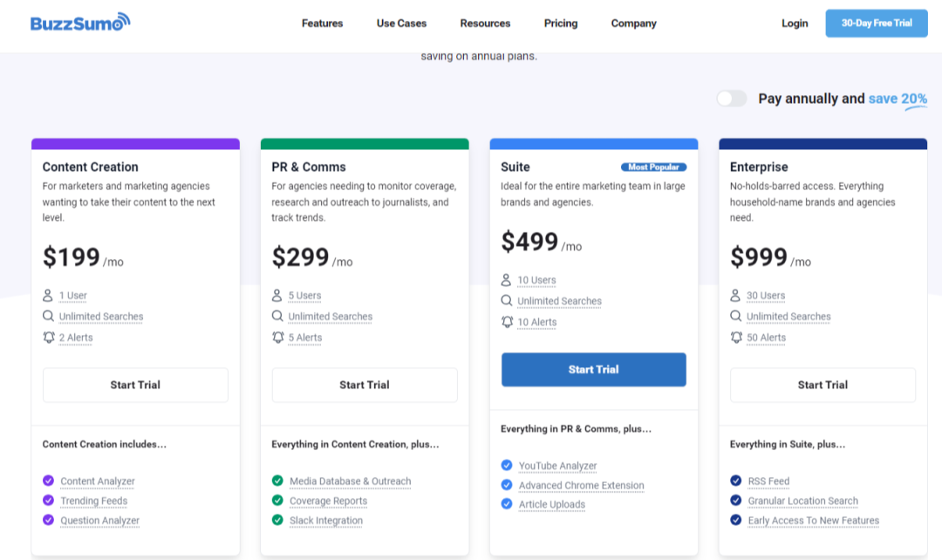Start the 30-Day Free Trial
This screenshot has height=560, width=942.
click(x=877, y=24)
